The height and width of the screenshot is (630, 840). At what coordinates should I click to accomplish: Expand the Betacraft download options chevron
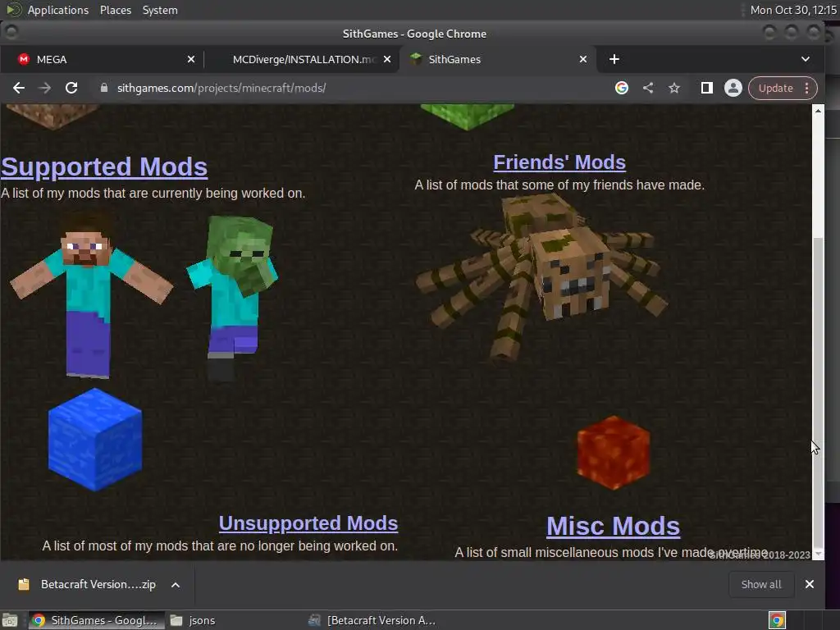[x=176, y=585]
